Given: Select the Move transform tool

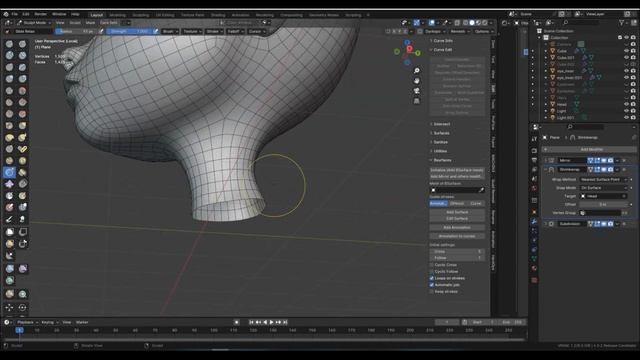Looking at the screenshot, I should [x=10, y=307].
